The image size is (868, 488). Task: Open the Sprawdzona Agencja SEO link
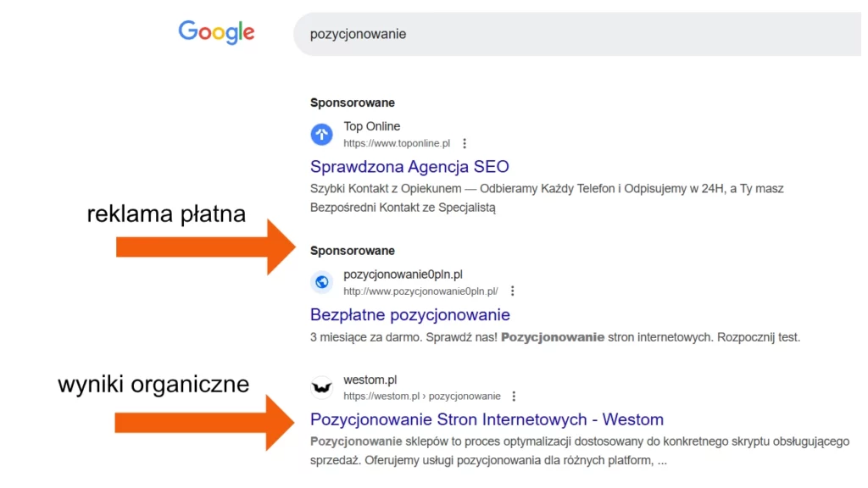[409, 166]
